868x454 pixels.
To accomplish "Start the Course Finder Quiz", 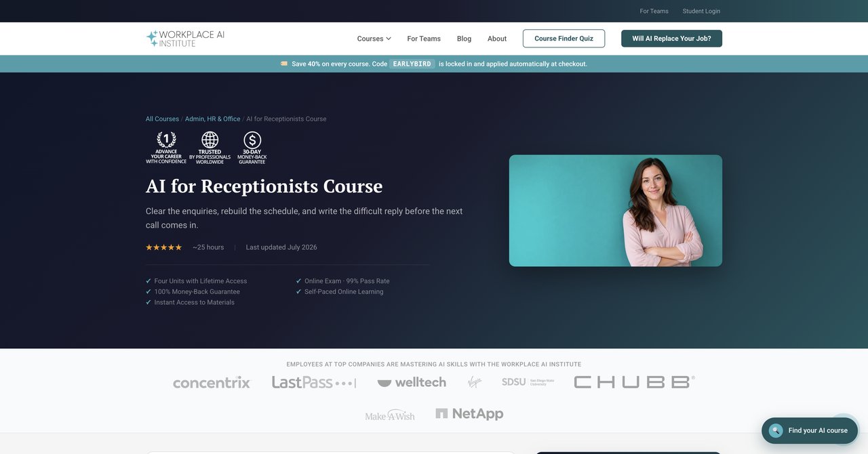I will point(564,39).
